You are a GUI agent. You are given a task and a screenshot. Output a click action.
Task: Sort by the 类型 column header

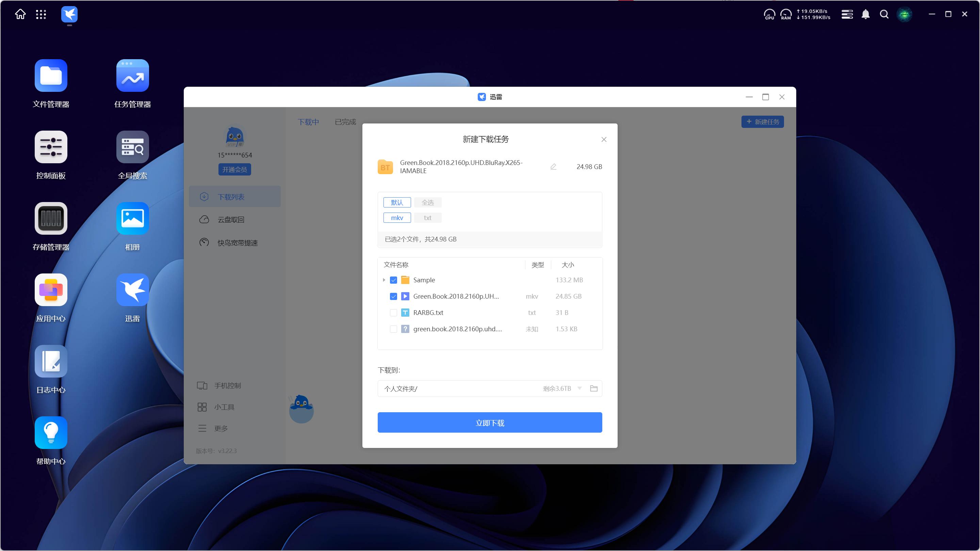click(x=538, y=265)
